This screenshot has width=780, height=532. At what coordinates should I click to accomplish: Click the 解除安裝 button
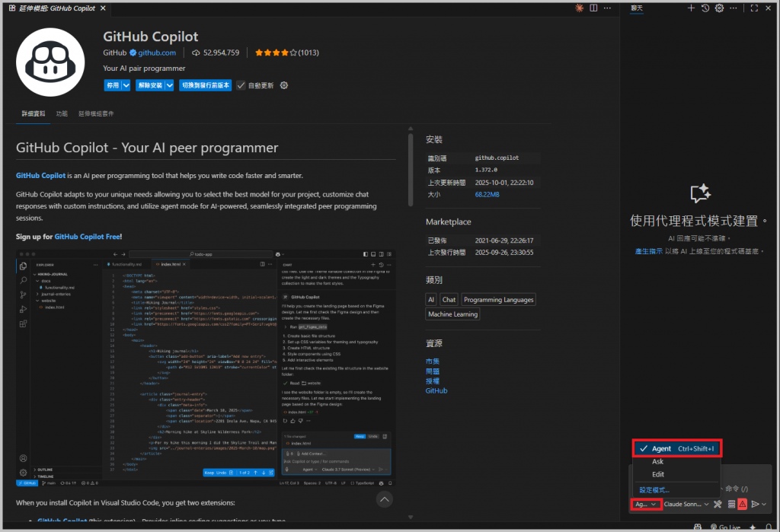point(150,85)
